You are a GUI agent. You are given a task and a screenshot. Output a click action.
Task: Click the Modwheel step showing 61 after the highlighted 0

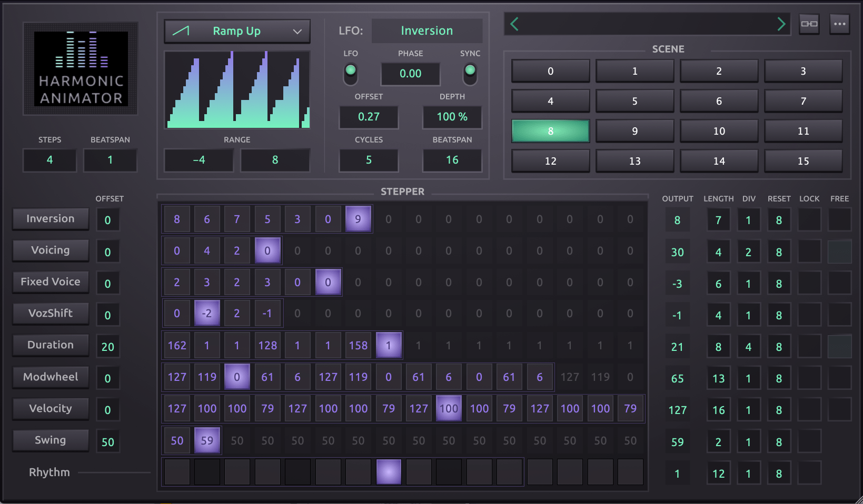(x=267, y=377)
